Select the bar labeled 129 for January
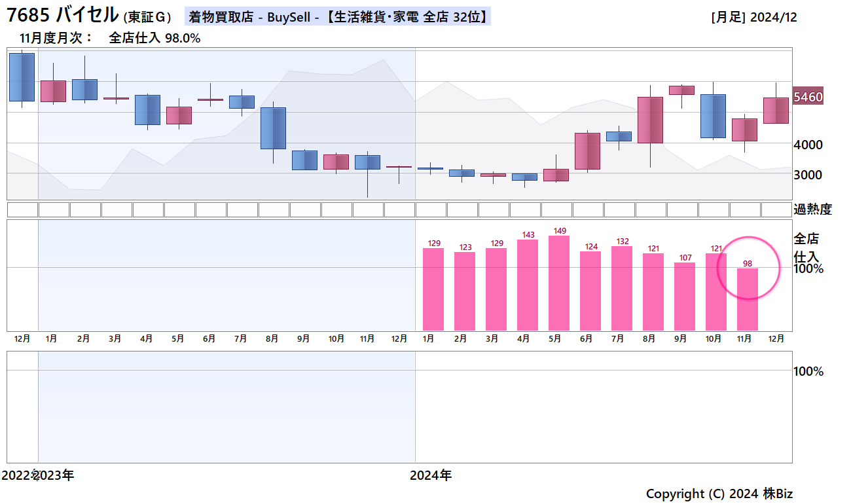 coord(433,289)
